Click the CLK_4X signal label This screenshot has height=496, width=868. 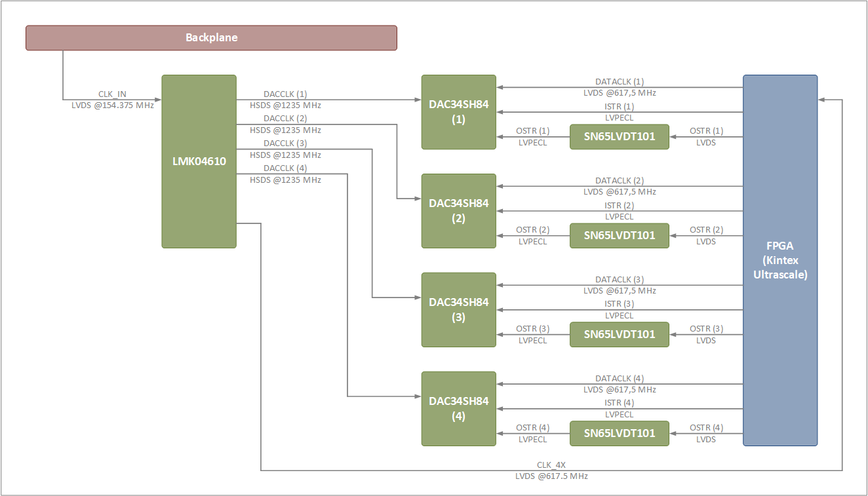click(551, 465)
